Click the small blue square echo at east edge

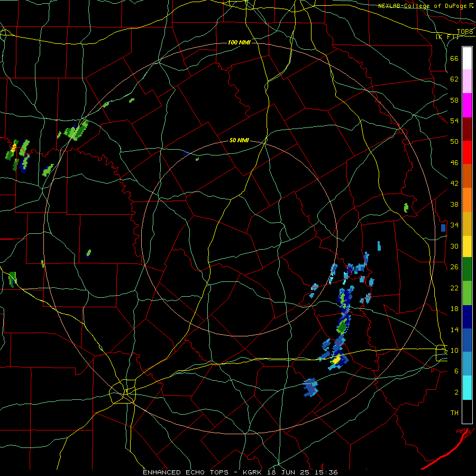tap(443, 228)
